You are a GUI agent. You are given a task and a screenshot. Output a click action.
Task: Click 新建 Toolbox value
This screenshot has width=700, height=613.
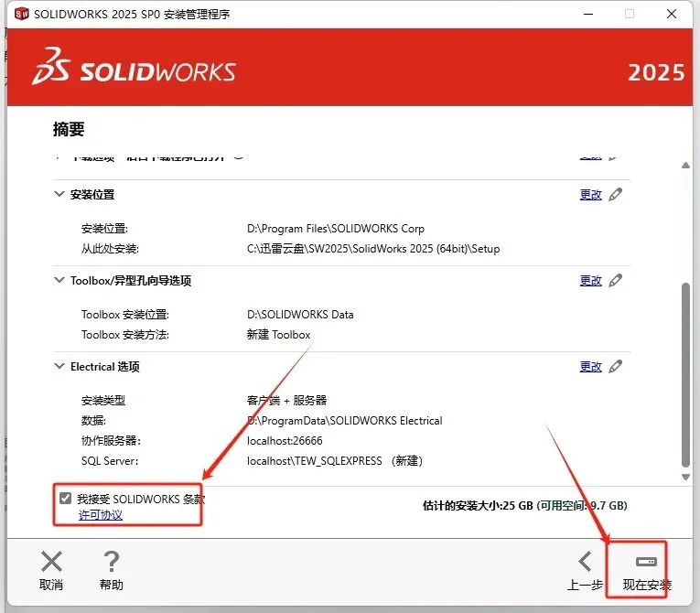pos(278,335)
